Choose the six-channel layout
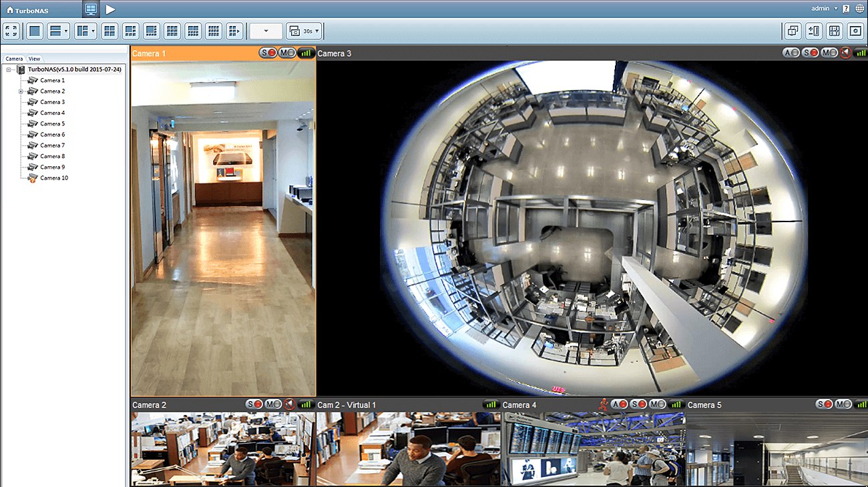The height and width of the screenshot is (487, 868). [131, 31]
